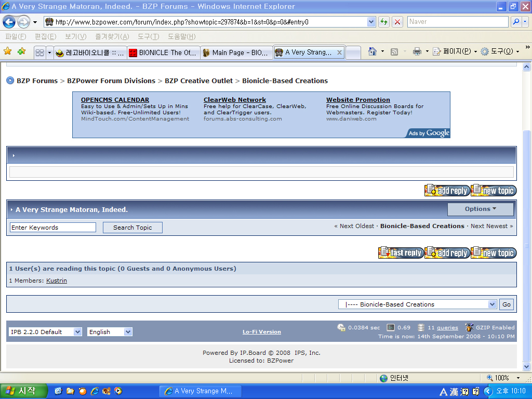Click the lower new topic button

tap(494, 252)
